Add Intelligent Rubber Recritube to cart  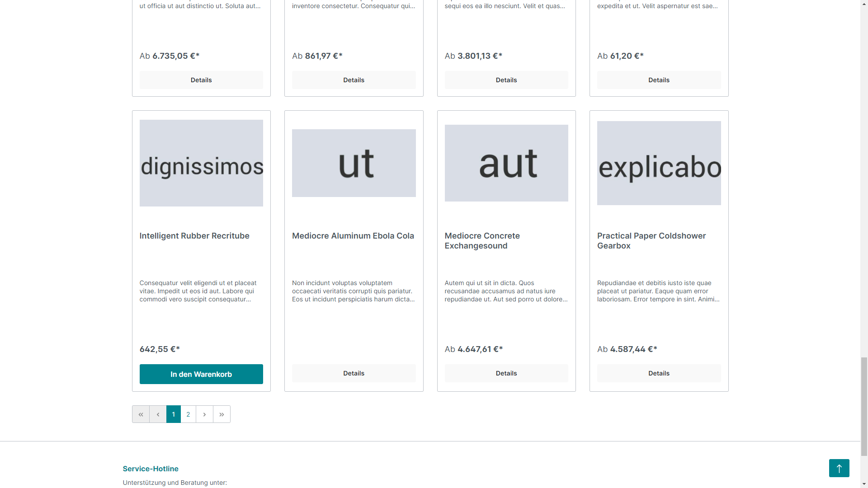[x=201, y=374]
